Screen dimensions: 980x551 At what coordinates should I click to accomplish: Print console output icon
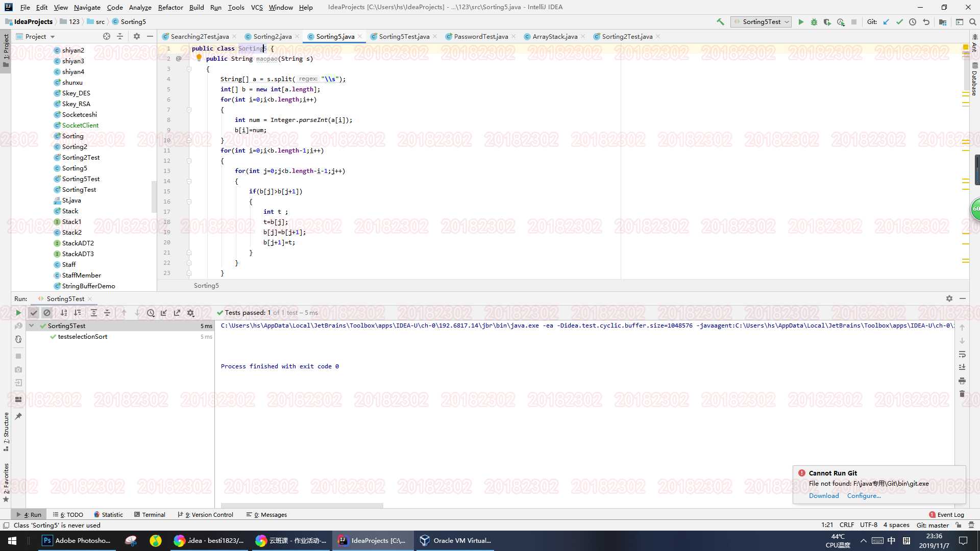962,381
